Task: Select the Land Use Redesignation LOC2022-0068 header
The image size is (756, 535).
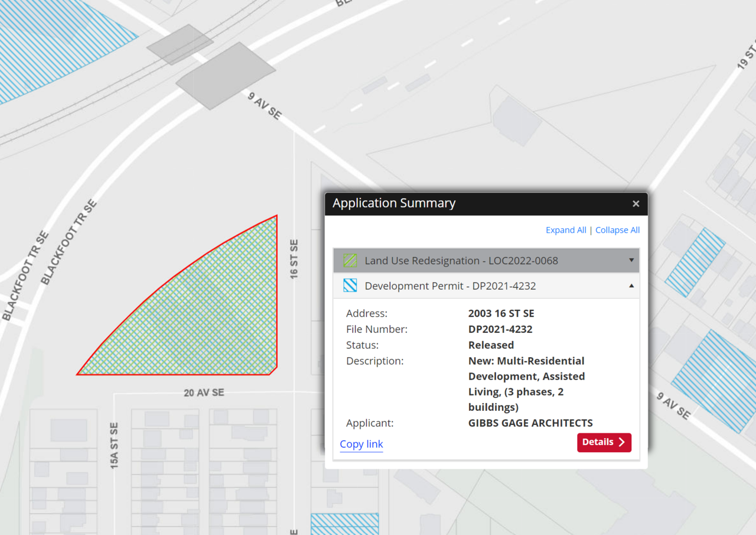Action: point(461,261)
